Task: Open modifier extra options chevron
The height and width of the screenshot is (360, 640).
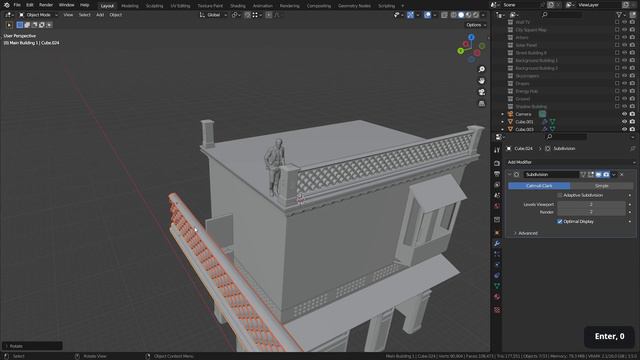Action: coord(614,174)
